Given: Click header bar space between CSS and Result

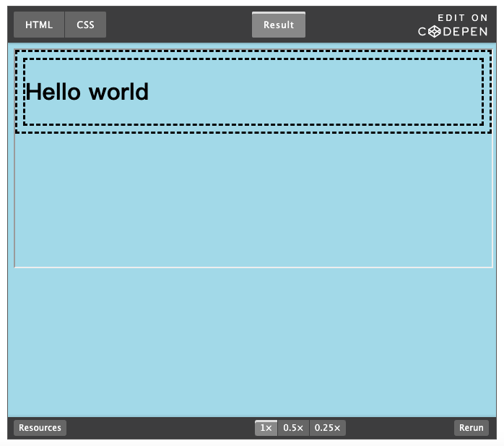Looking at the screenshot, I should pyautogui.click(x=179, y=25).
